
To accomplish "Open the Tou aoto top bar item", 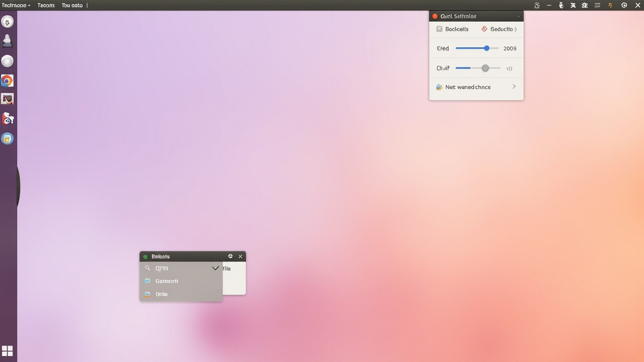I will (72, 5).
